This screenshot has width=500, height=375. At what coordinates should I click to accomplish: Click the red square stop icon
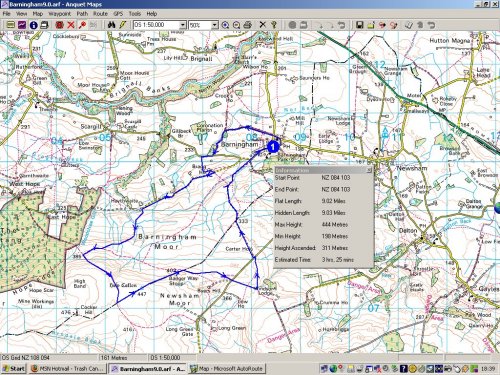(x=60, y=25)
